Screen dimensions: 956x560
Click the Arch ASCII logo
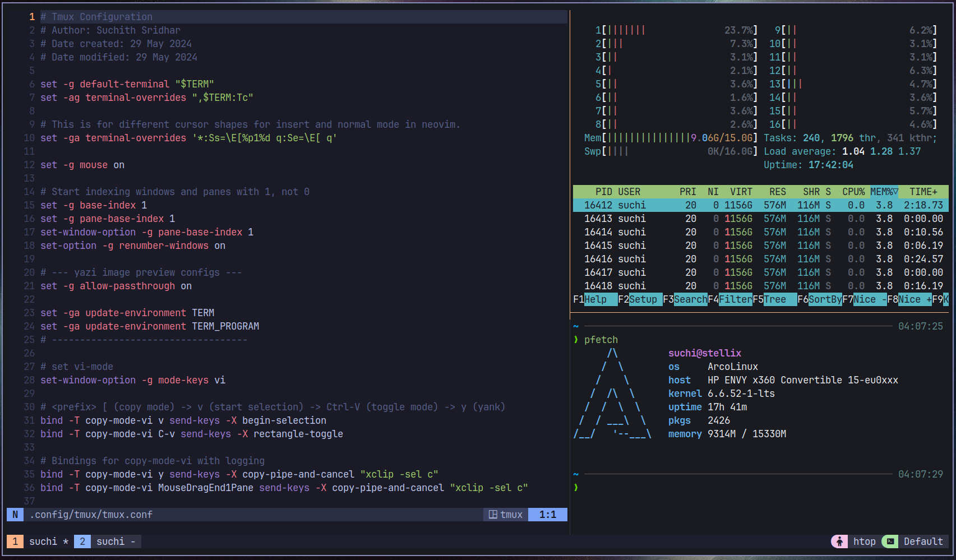(612, 394)
